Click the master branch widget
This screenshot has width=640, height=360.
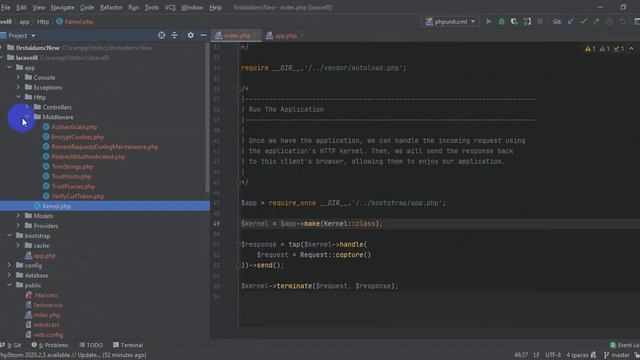point(617,355)
